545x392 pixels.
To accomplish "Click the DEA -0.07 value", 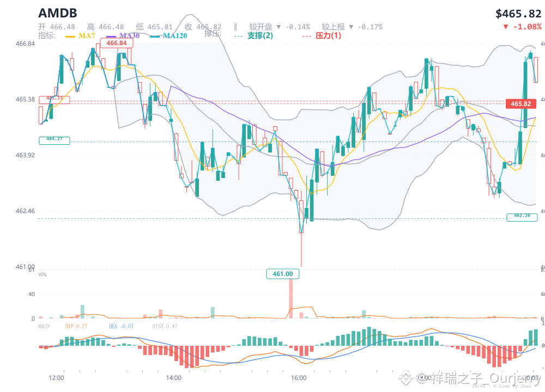I will 121,326.
